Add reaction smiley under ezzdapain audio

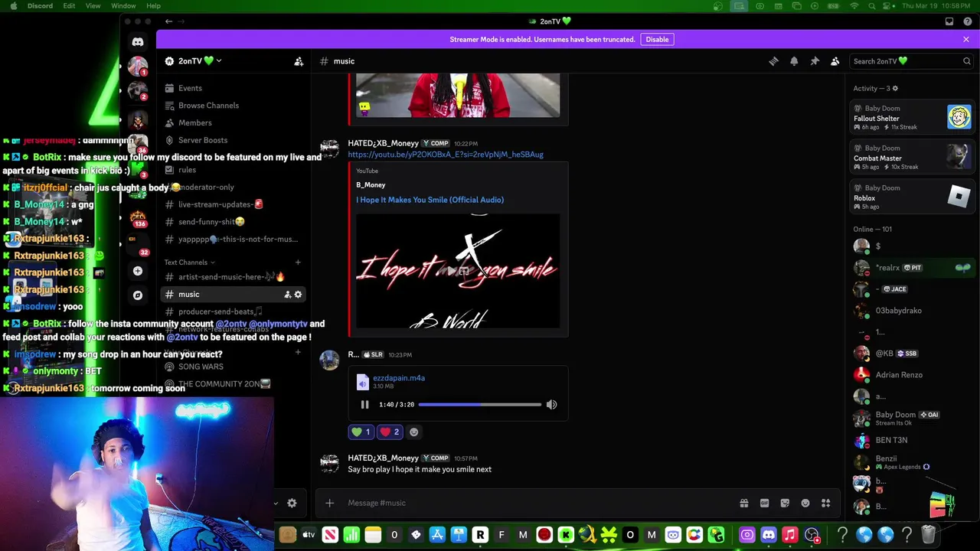(x=414, y=432)
